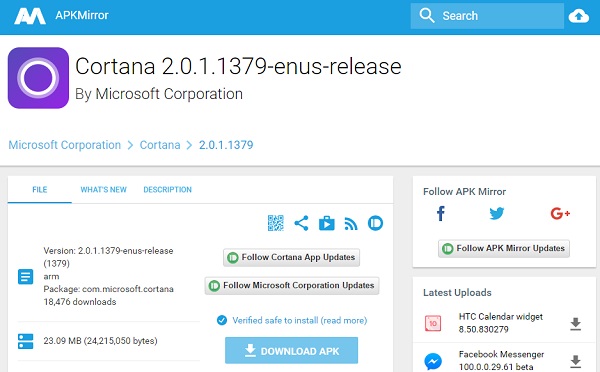
Task: Open APK Mirror Facebook page icon
Action: point(441,213)
